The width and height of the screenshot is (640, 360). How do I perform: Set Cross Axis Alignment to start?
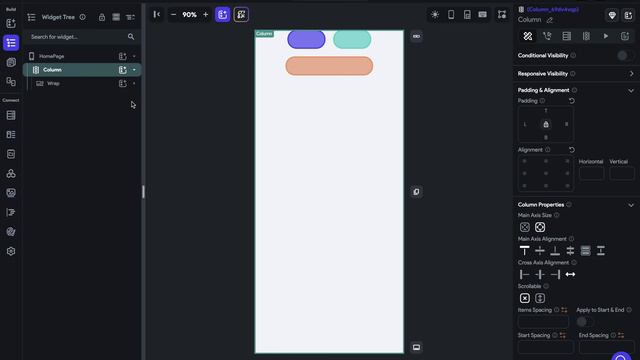coord(524,274)
